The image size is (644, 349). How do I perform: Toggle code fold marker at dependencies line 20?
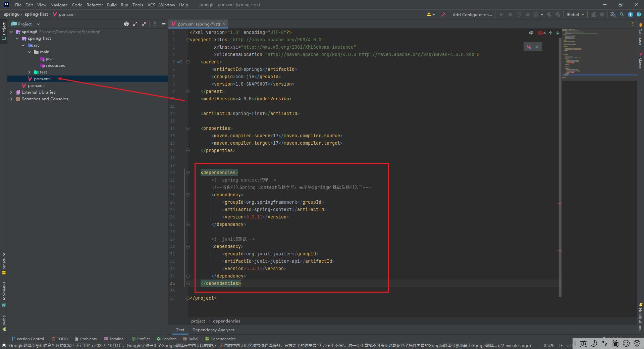tap(188, 172)
